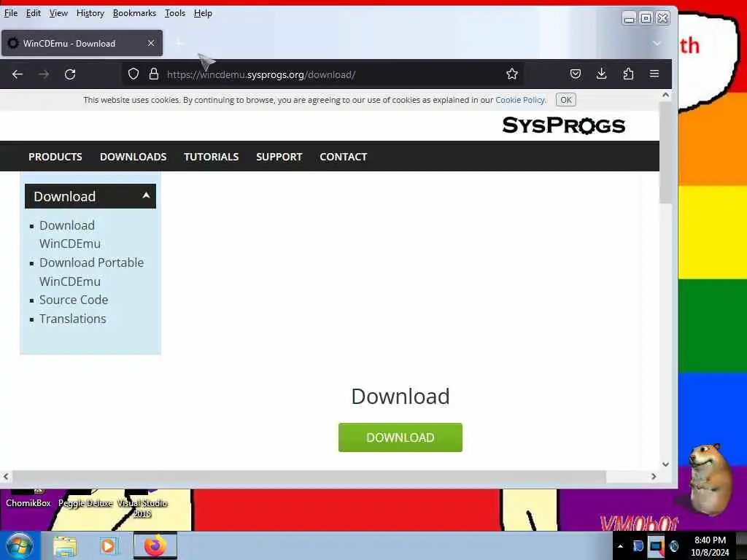Screen dimensions: 747x560
Task: Select the Visual Studio 2015 desktop icon
Action: coord(142,505)
